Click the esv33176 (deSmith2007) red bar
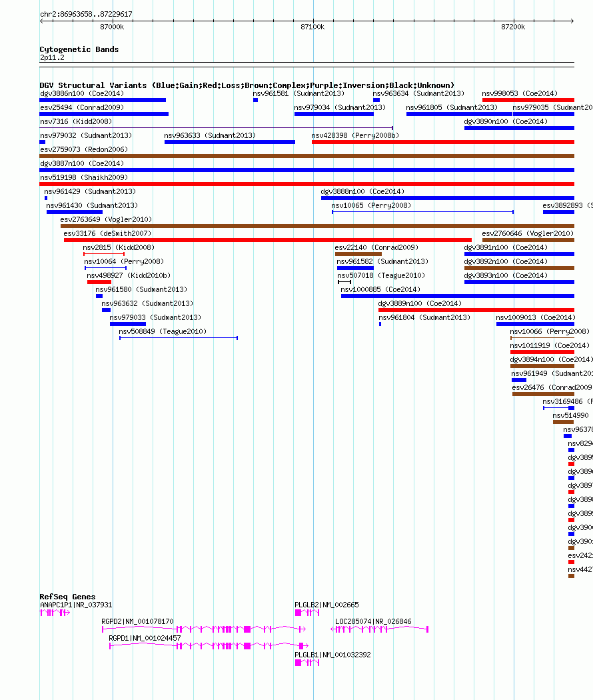593x700 pixels. pyautogui.click(x=268, y=240)
